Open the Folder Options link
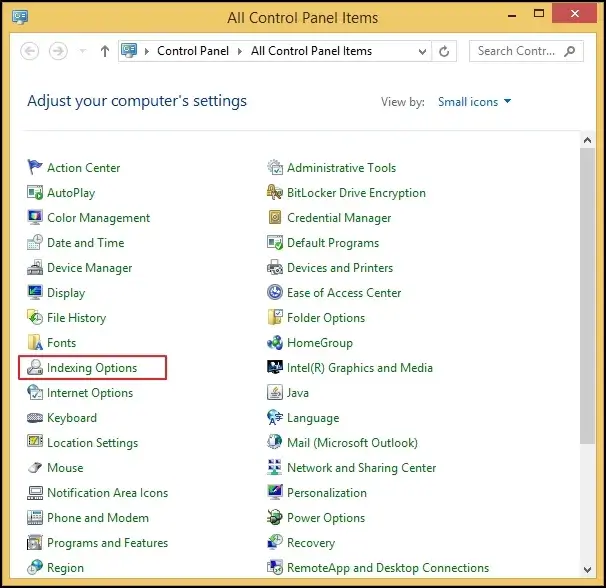Viewport: 606px width, 588px height. 326,318
